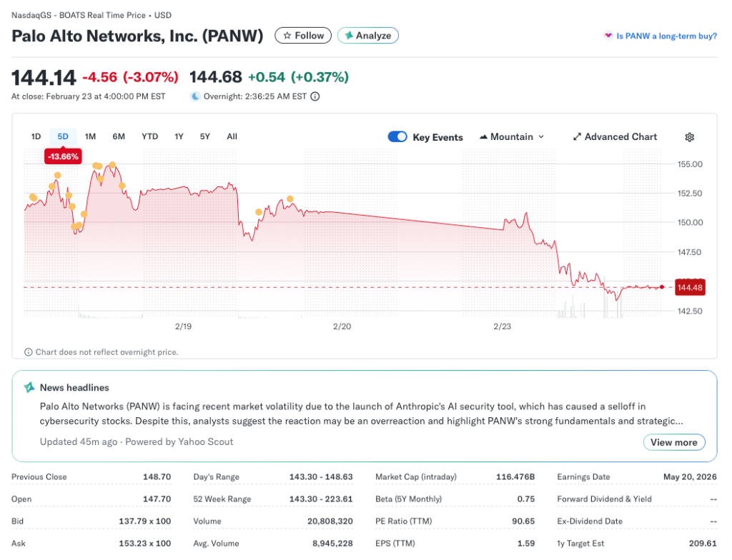Click the overnight moon icon

[195, 96]
